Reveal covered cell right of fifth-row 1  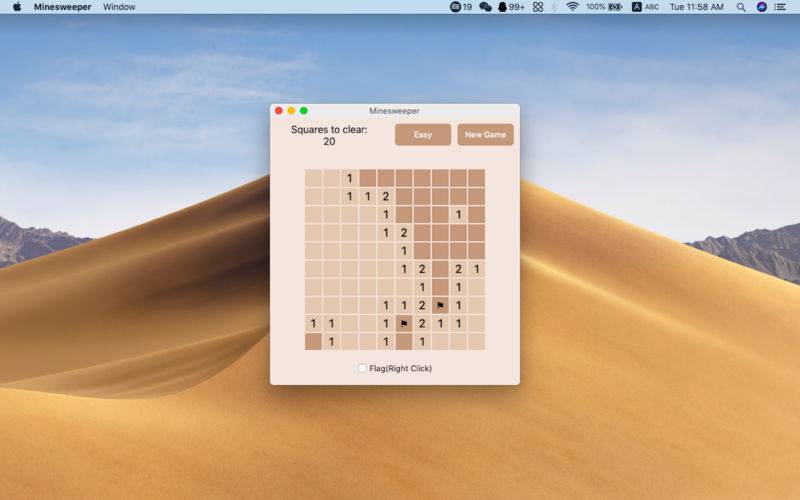[422, 251]
